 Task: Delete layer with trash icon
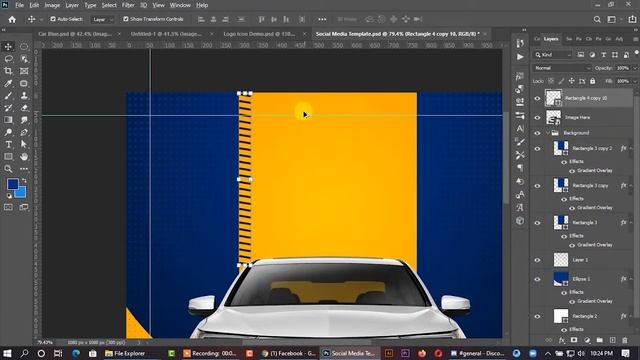click(625, 340)
